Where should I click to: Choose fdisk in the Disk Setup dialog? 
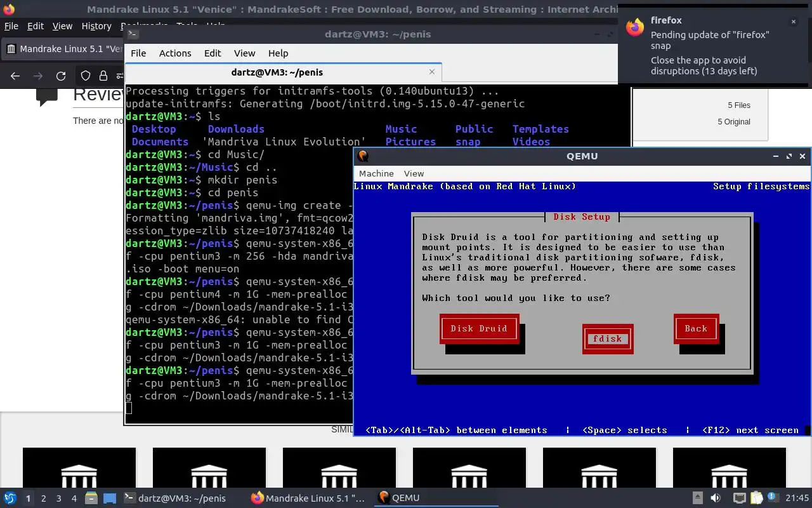(607, 338)
